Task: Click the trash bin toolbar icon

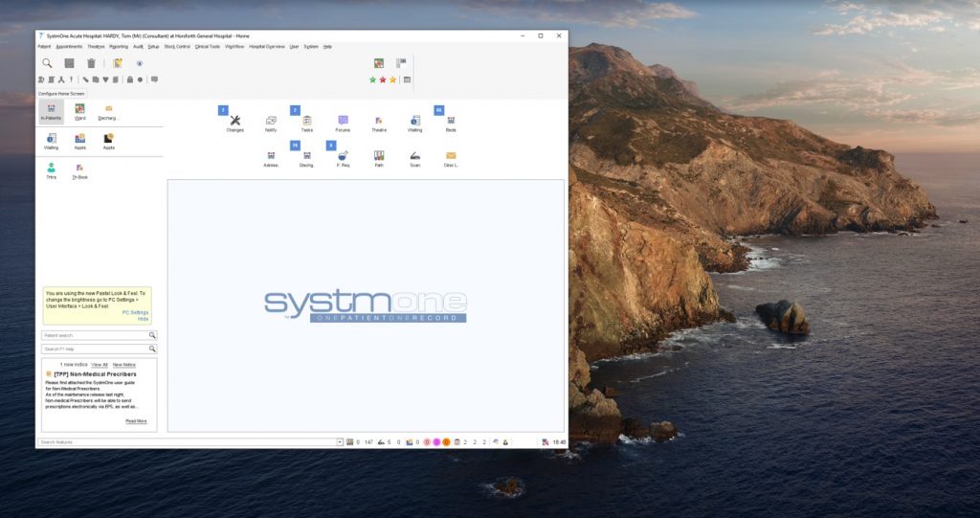Action: click(x=91, y=63)
